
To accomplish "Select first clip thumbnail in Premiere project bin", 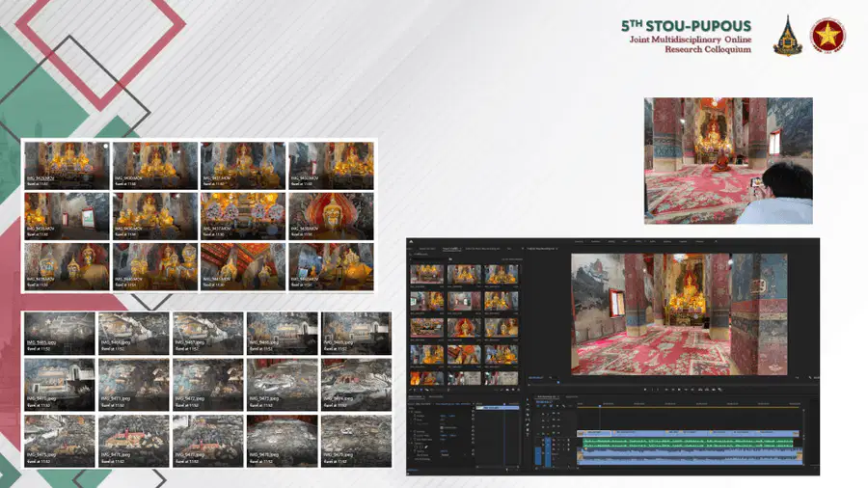I will click(427, 275).
